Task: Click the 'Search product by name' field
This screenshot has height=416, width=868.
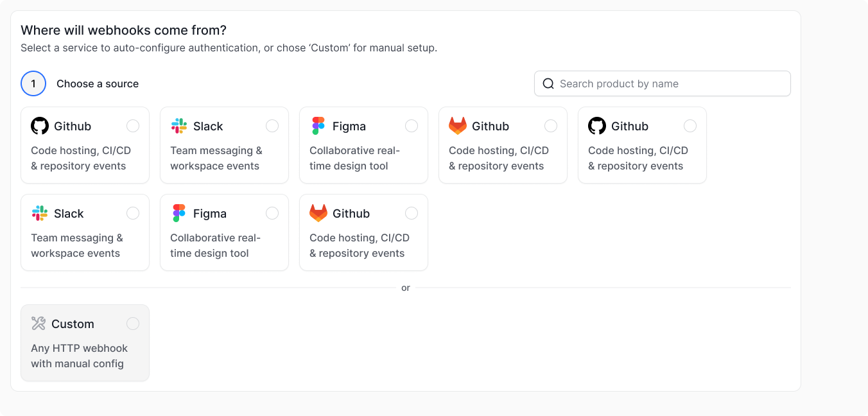Action: (668, 83)
